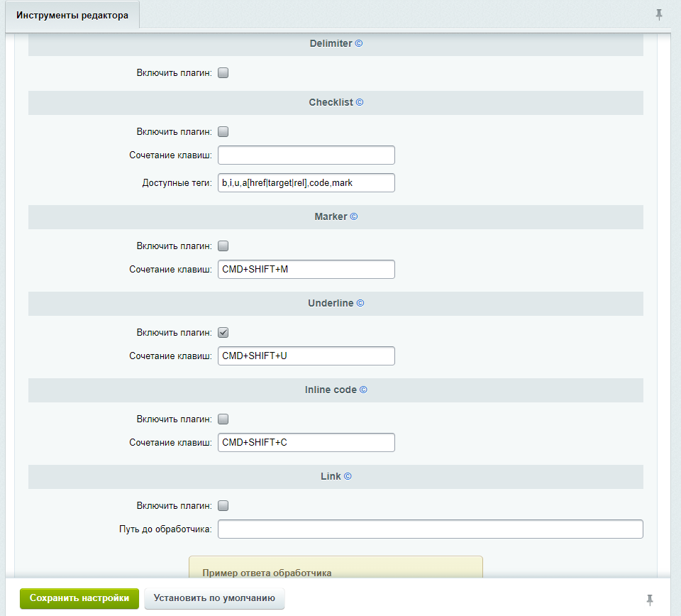Click the pin icon beside the tab header

659,14
